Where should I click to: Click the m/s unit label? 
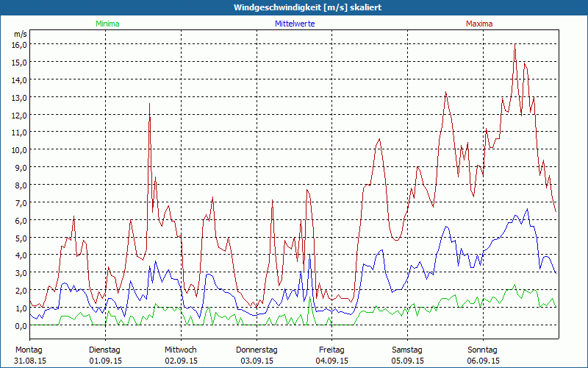pyautogui.click(x=21, y=34)
